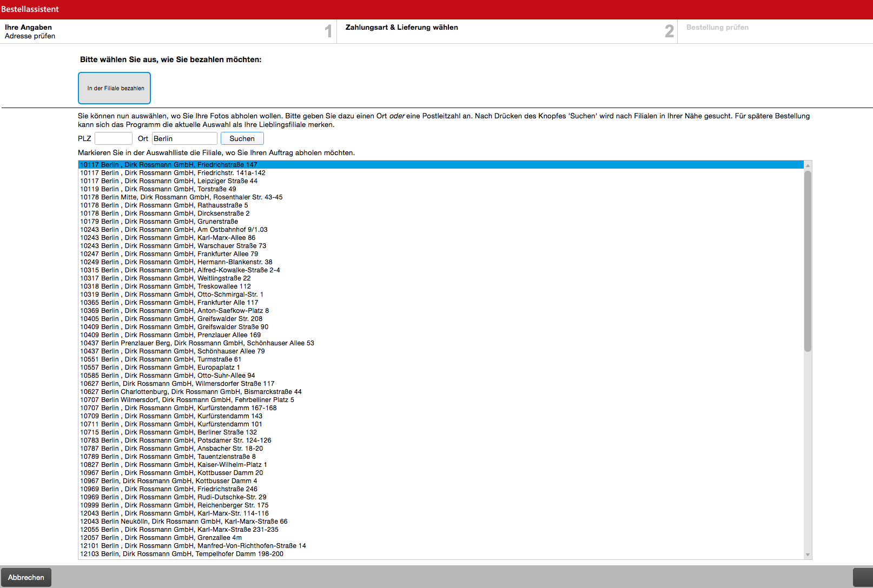Viewport: 873px width, 588px height.
Task: Pick the Kurfürstendamm 167-168 branch
Action: (441, 408)
